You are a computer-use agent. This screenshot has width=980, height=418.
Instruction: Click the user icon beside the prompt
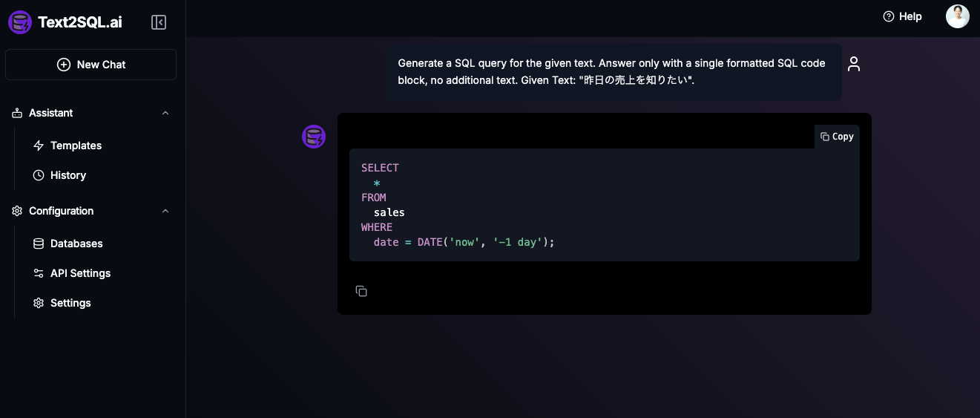pyautogui.click(x=854, y=64)
